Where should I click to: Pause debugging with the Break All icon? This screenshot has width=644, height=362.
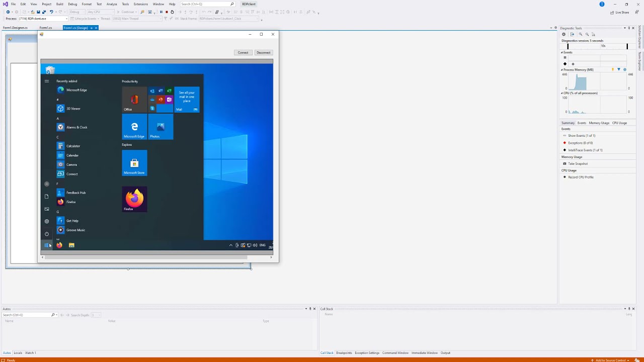point(161,12)
